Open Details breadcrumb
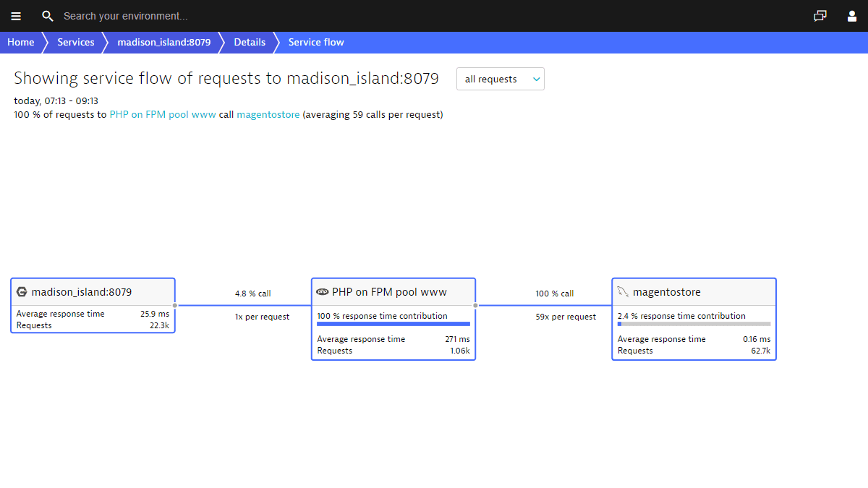 250,42
